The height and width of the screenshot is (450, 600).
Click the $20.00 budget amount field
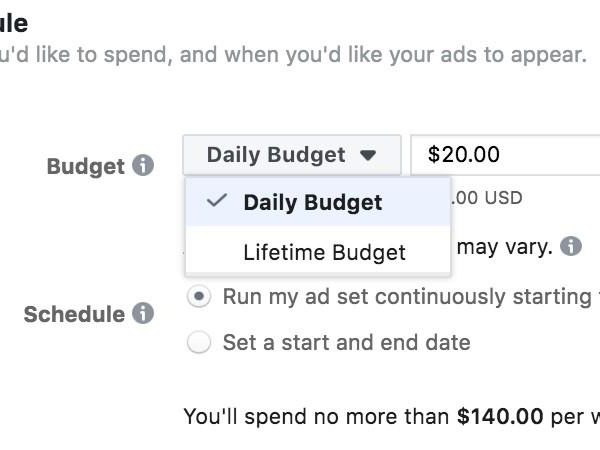point(505,155)
